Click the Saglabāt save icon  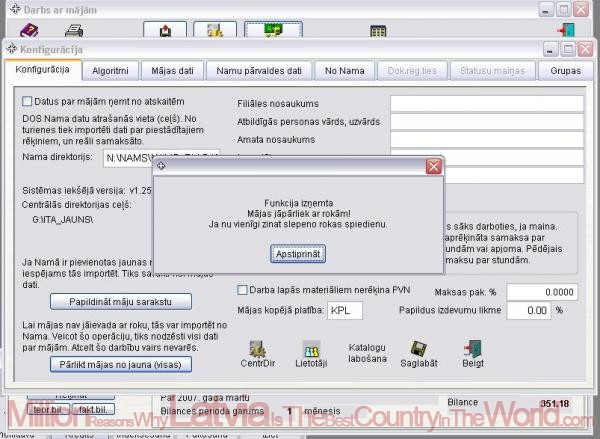pos(418,356)
